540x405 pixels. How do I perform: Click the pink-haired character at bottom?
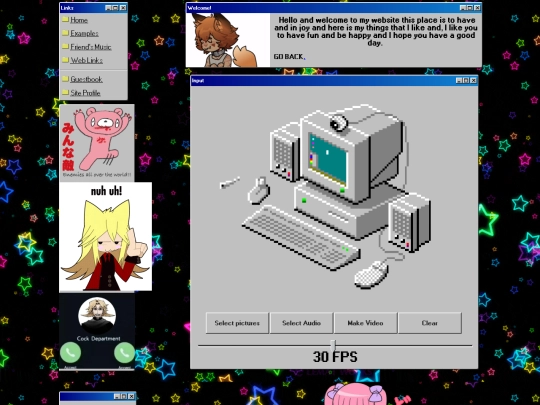point(355,394)
